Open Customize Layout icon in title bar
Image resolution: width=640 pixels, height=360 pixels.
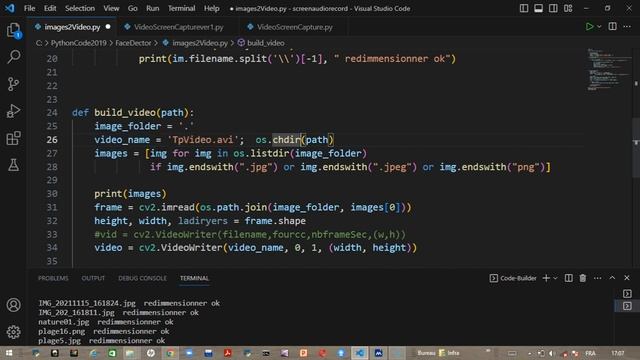pyautogui.click(x=568, y=8)
